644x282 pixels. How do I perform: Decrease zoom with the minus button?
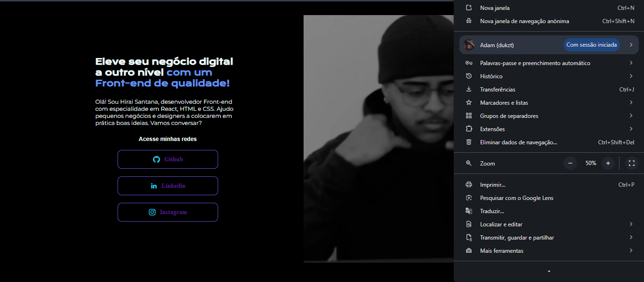(x=570, y=163)
